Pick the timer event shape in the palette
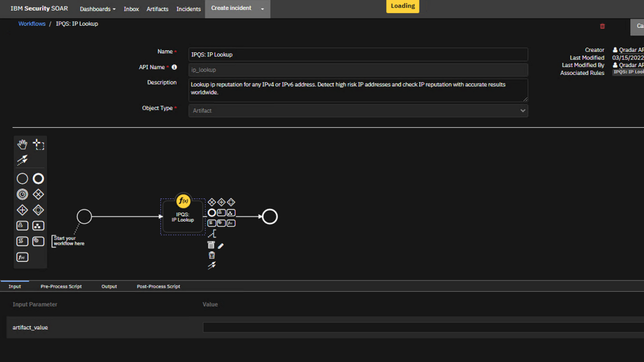Screen dimensions: 644x362 [x=22, y=194]
